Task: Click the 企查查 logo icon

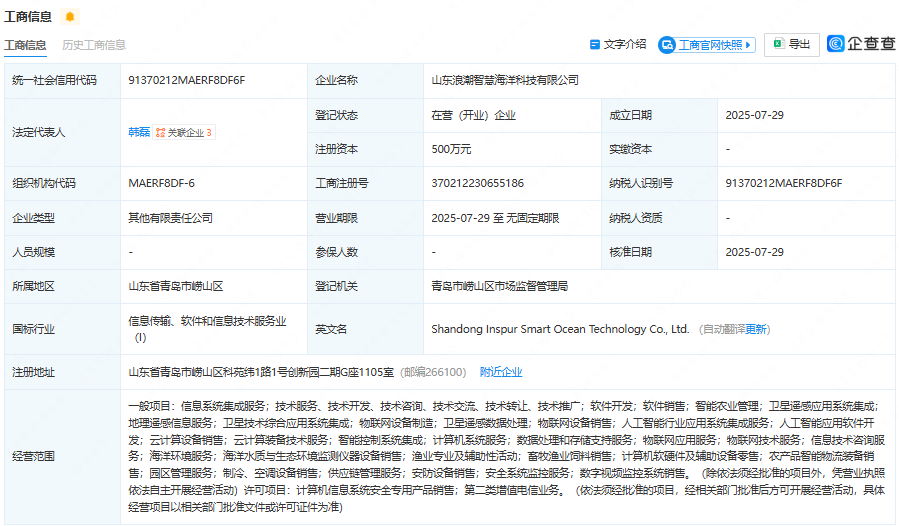Action: tap(835, 44)
